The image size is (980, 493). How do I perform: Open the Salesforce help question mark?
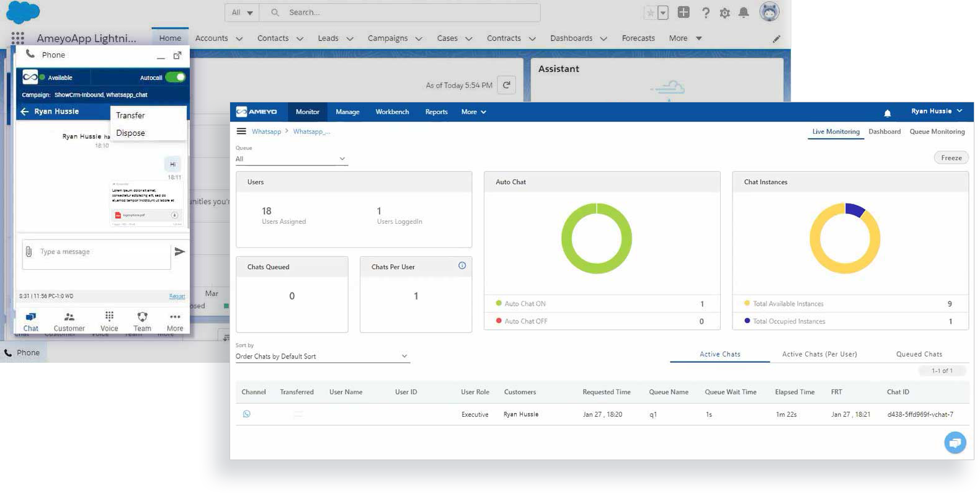705,12
